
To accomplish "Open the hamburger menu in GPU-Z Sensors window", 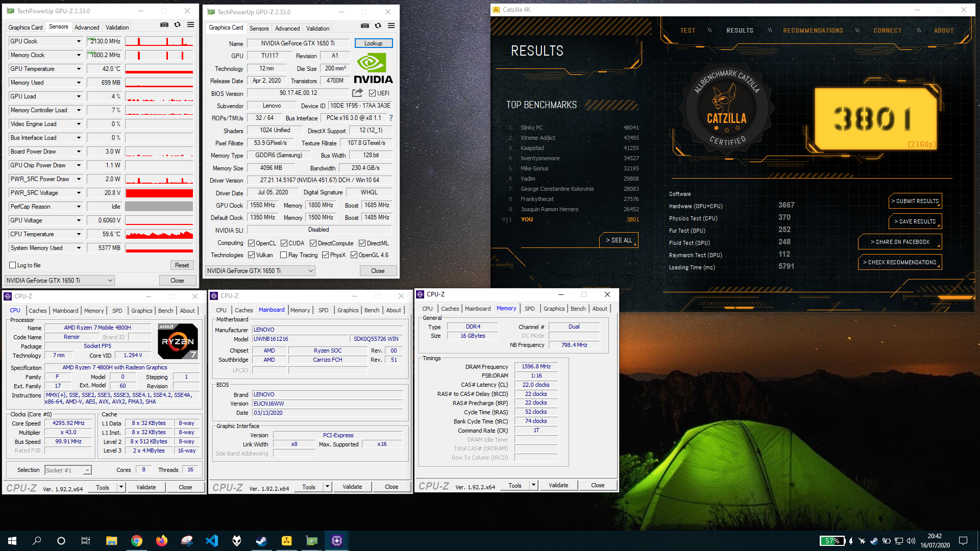I will coord(190,25).
